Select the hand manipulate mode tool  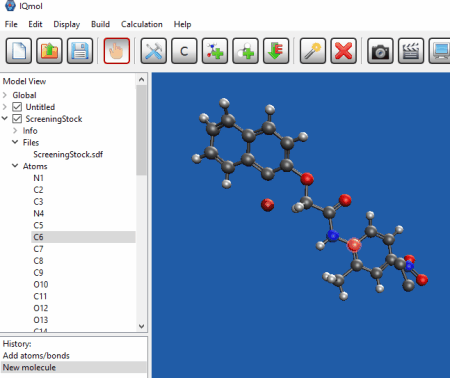(117, 51)
